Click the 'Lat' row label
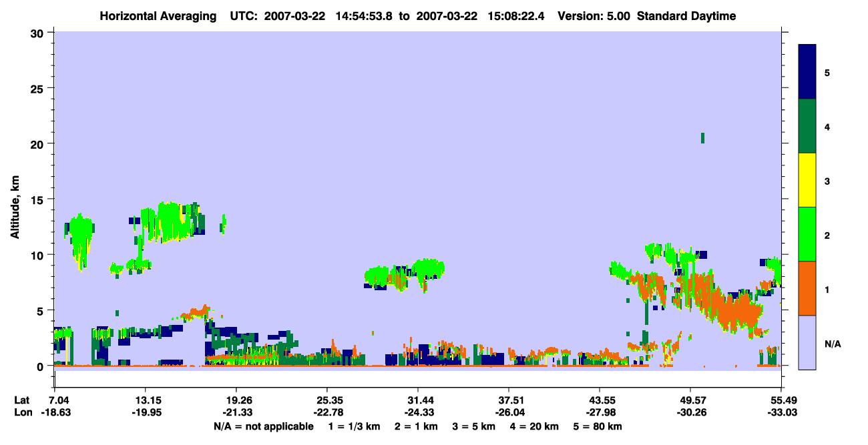 click(21, 400)
